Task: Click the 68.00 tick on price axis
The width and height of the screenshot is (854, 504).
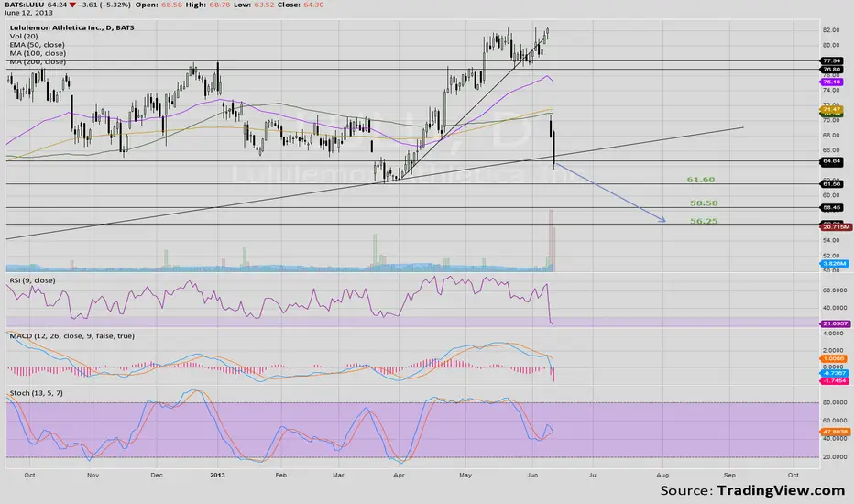Action: pyautogui.click(x=830, y=135)
